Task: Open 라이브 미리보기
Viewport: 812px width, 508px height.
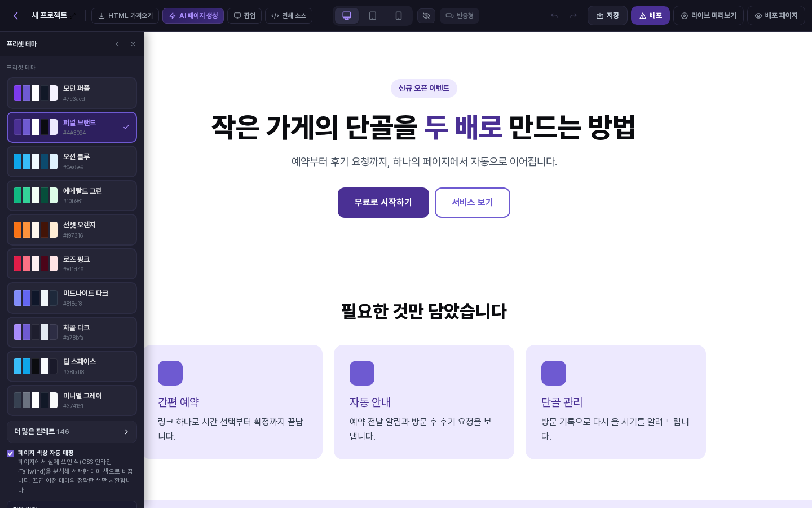Action: click(x=708, y=16)
